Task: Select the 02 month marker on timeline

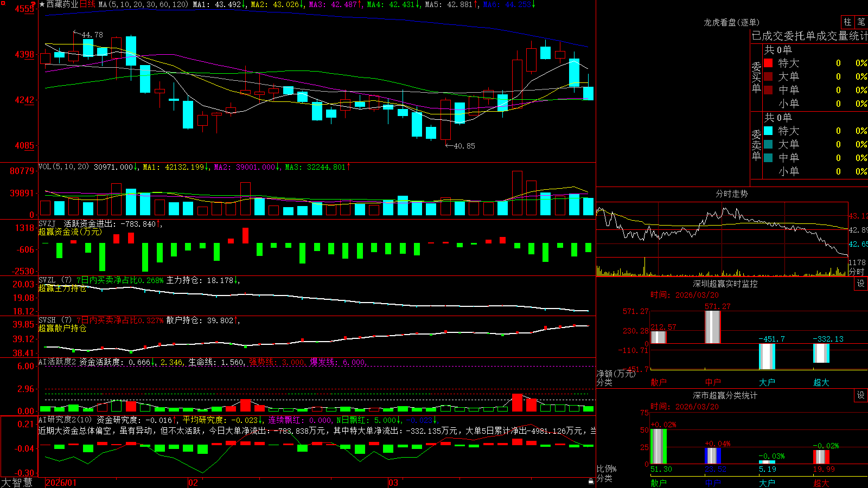Action: pos(193,483)
